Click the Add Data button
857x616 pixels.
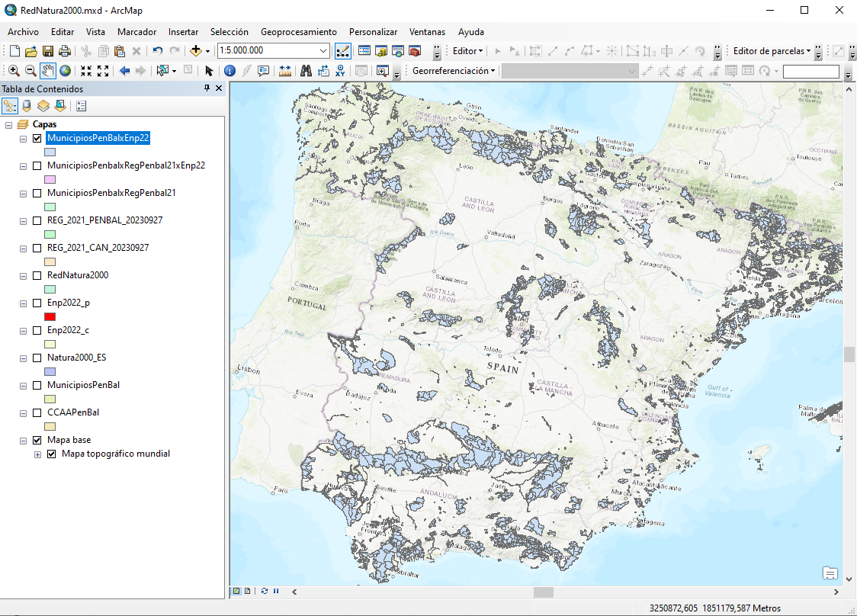pyautogui.click(x=196, y=51)
